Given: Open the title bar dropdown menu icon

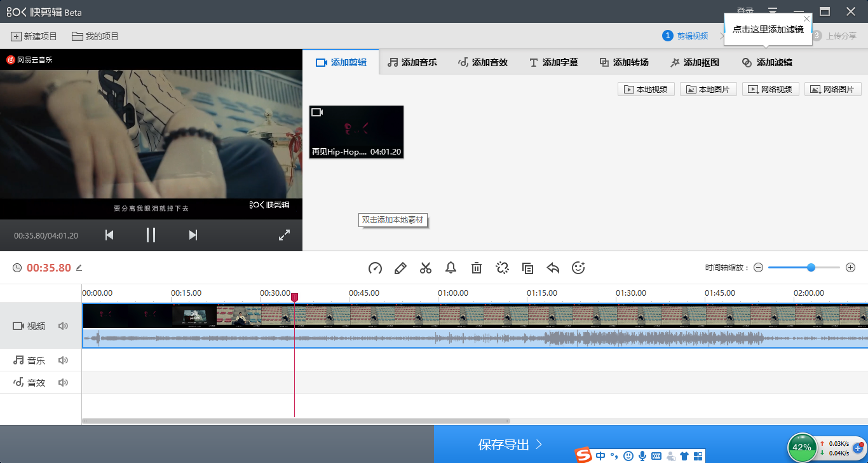Looking at the screenshot, I should (773, 11).
